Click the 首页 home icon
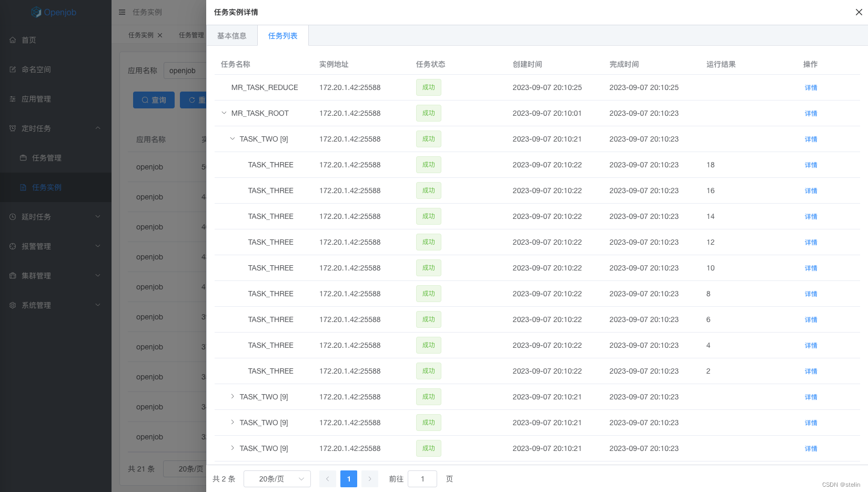The width and height of the screenshot is (868, 492). (x=13, y=40)
